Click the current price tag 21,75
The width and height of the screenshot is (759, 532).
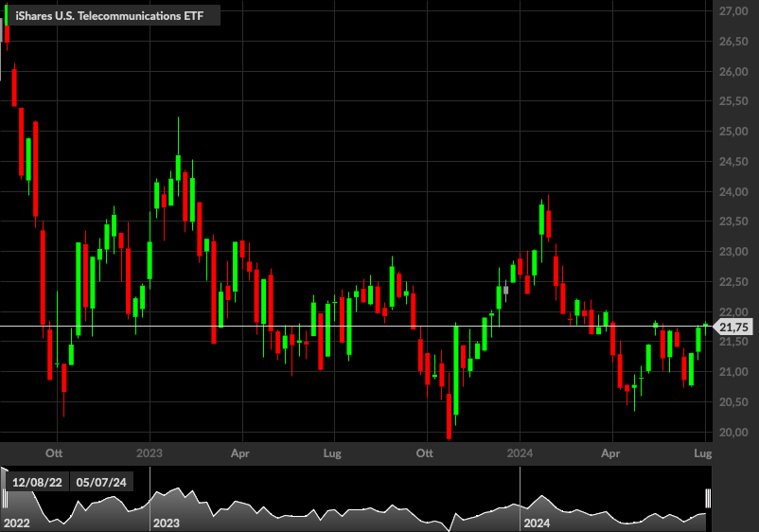(x=733, y=328)
